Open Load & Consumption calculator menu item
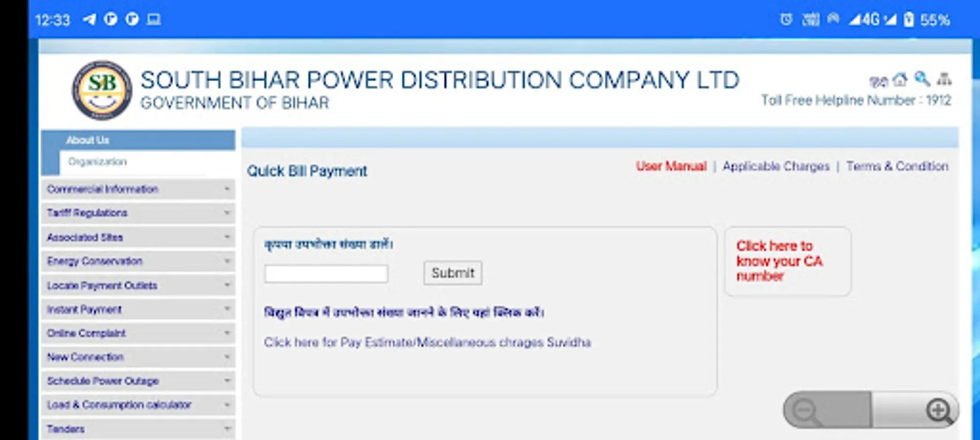Image resolution: width=980 pixels, height=440 pixels. pyautogui.click(x=138, y=405)
